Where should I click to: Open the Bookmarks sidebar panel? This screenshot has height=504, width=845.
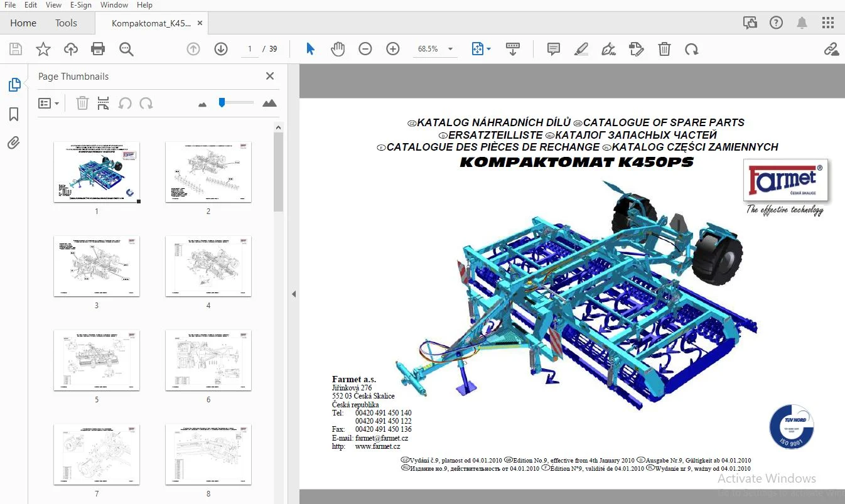point(14,114)
